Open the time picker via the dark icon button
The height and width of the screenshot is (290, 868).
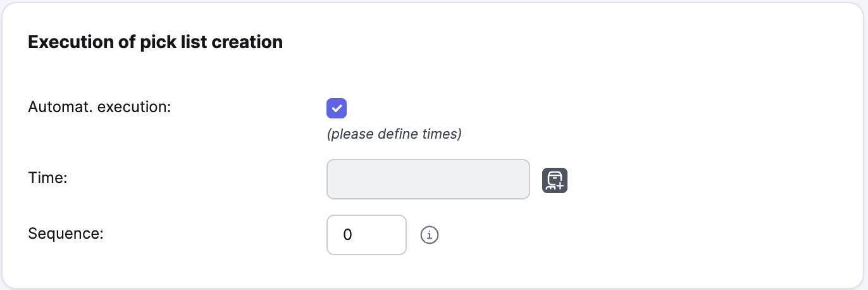[555, 180]
